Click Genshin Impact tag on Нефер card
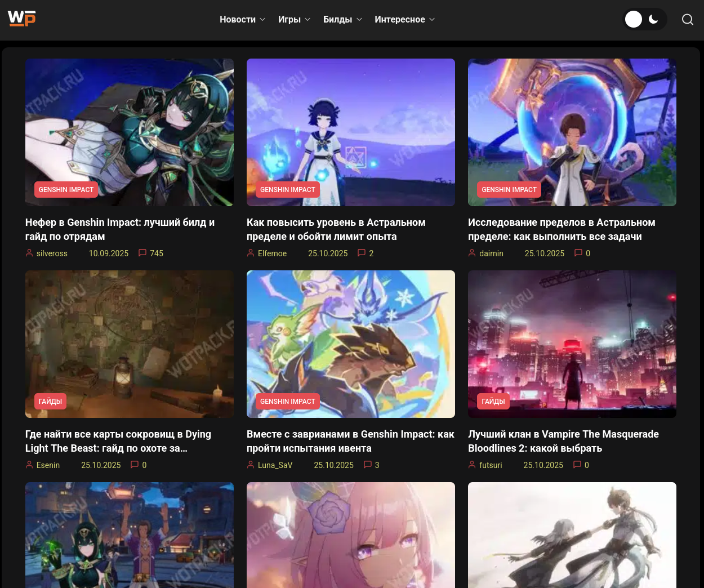Image resolution: width=704 pixels, height=588 pixels. (66, 190)
